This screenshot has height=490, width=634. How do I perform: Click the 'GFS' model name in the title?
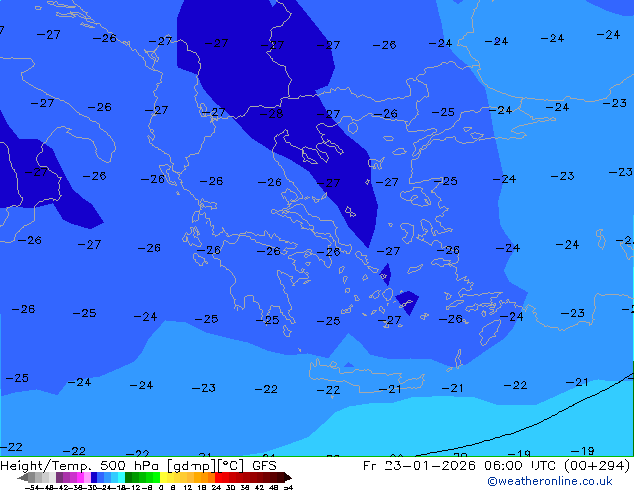(264, 466)
